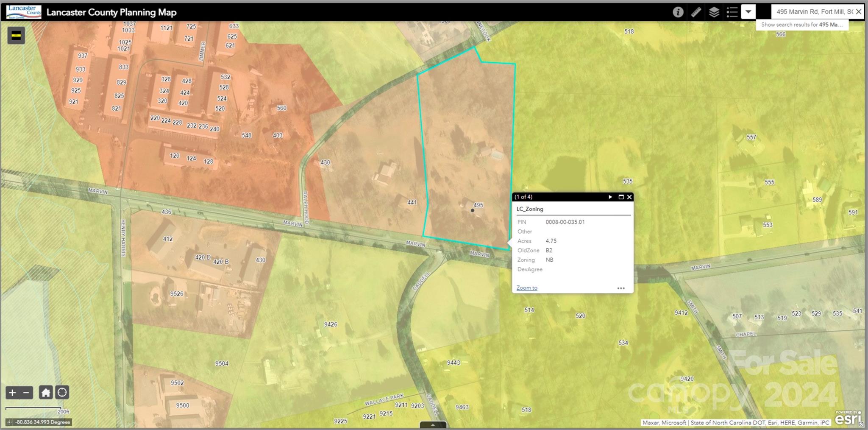This screenshot has width=868, height=430.
Task: Show next feature in LC_Zoning popup
Action: pyautogui.click(x=610, y=197)
